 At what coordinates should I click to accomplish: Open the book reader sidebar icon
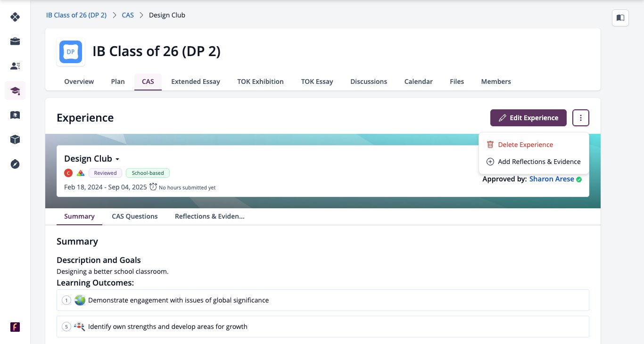[15, 115]
